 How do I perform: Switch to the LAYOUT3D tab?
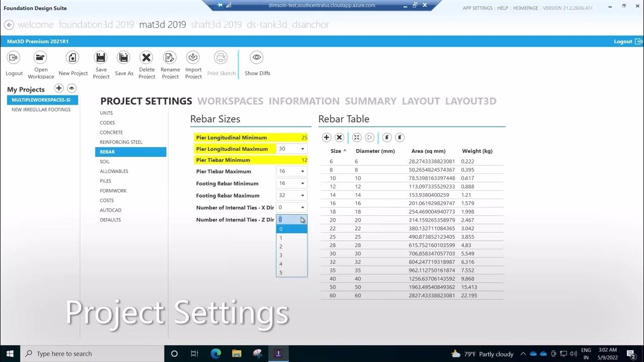(470, 101)
